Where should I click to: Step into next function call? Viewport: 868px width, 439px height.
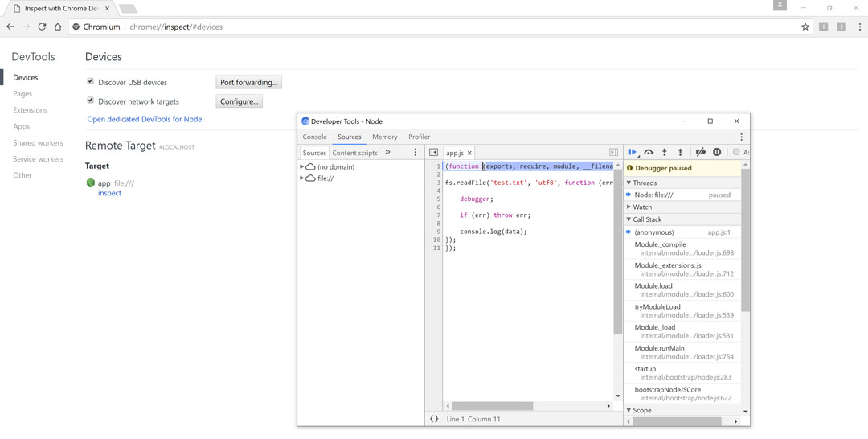(x=665, y=152)
